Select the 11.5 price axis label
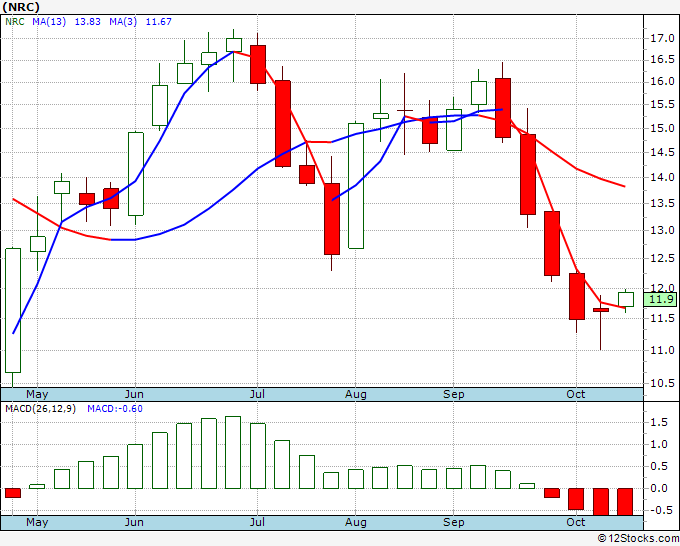Image resolution: width=680 pixels, height=546 pixels. click(x=662, y=318)
